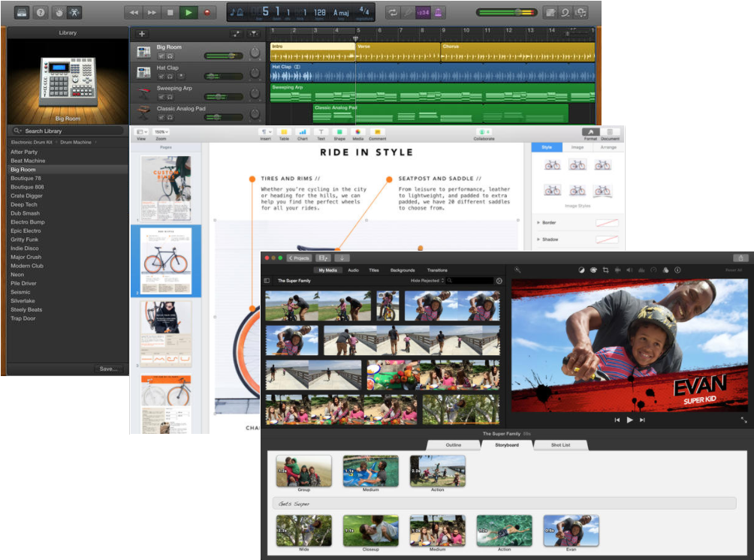Screen dimensions: 754x560
Task: Switch to the Image tab in Pages' inspector
Action: click(x=577, y=147)
